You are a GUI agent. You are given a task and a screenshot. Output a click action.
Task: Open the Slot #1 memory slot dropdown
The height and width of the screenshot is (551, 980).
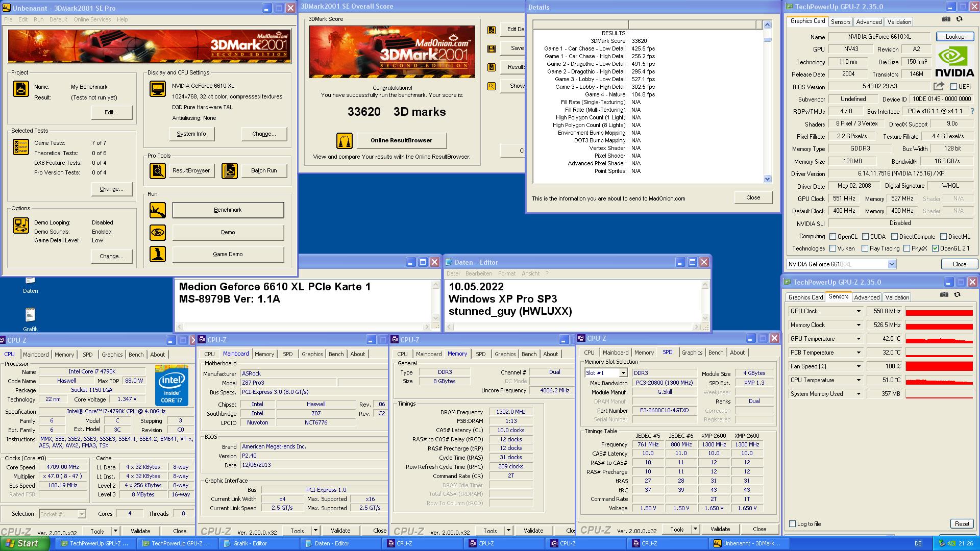click(x=623, y=373)
